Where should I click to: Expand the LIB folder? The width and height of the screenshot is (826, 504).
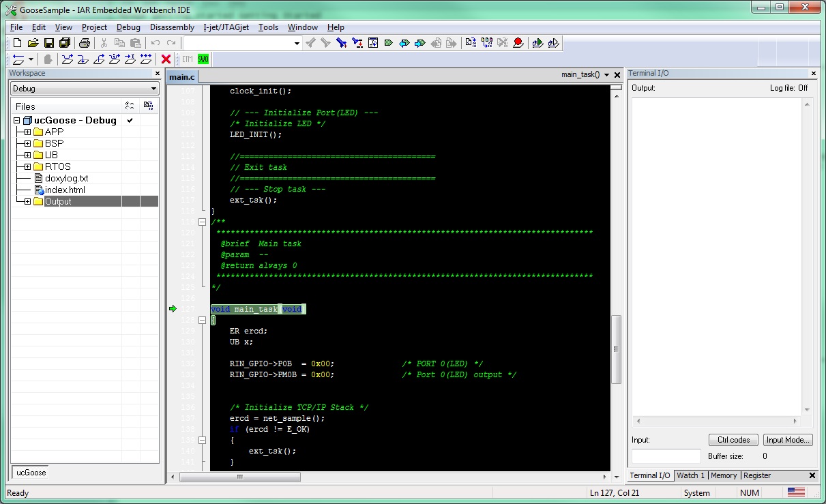(27, 155)
